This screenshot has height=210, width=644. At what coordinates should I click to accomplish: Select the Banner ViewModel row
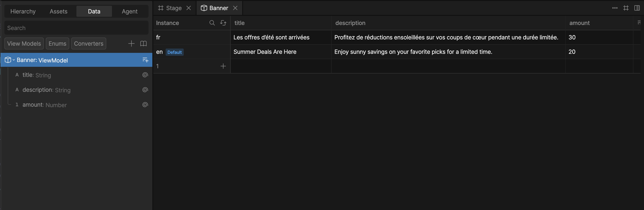76,60
